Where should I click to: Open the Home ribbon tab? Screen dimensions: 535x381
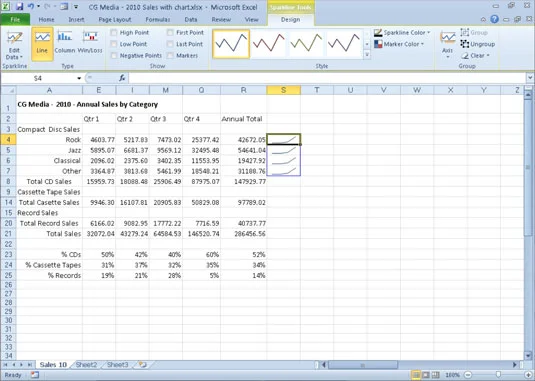46,20
